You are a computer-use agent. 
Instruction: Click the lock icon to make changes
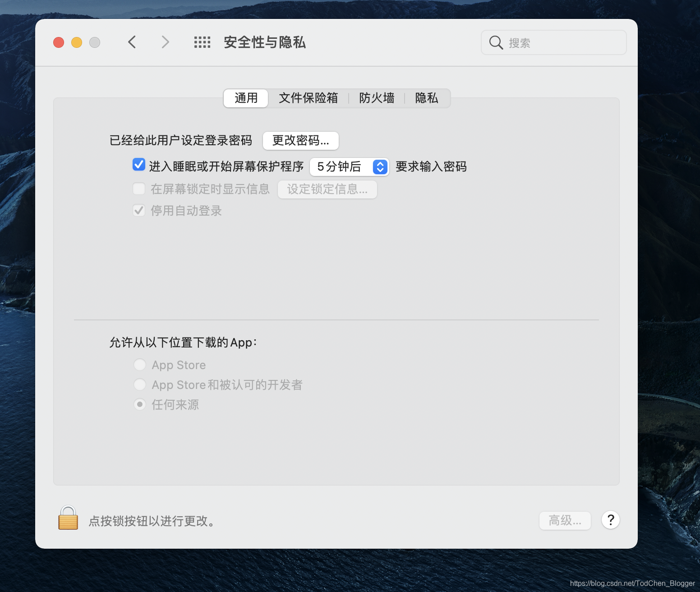point(68,518)
